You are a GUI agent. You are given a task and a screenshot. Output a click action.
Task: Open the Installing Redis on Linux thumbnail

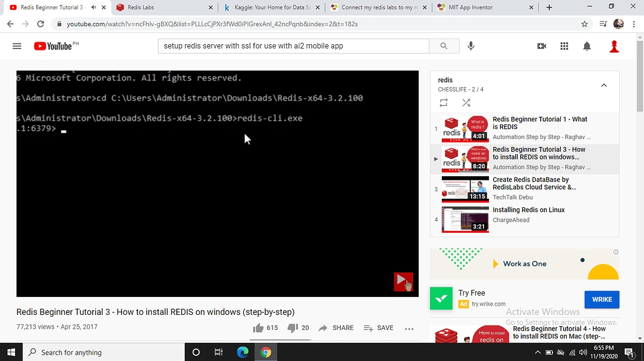click(x=465, y=219)
